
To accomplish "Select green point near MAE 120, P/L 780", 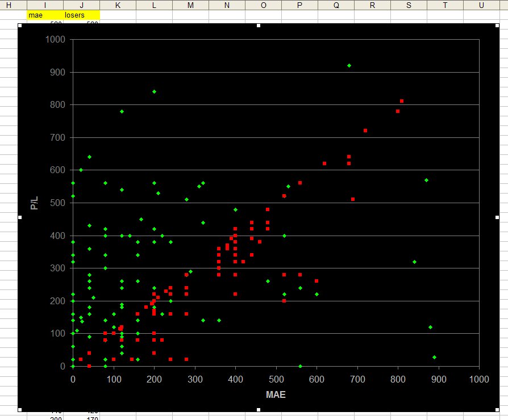I will click(x=122, y=112).
